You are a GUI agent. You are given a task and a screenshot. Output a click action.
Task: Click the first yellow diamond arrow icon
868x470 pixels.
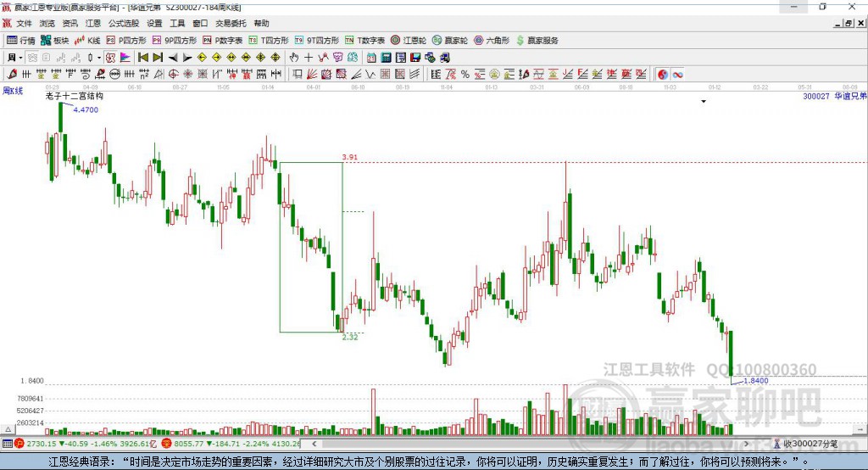click(x=202, y=58)
